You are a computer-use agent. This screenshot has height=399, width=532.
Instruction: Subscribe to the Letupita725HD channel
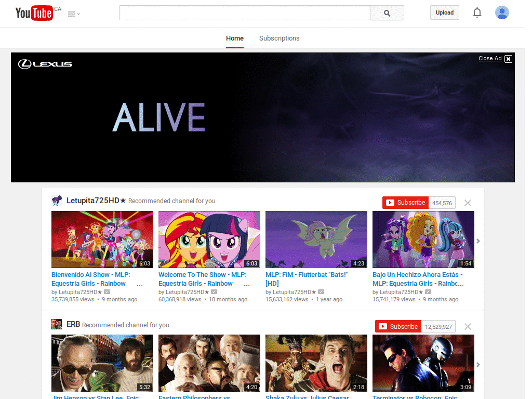[x=405, y=203]
